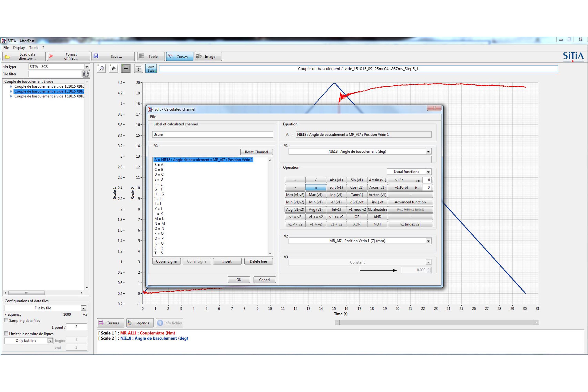Open the File type dropdown

pos(86,67)
